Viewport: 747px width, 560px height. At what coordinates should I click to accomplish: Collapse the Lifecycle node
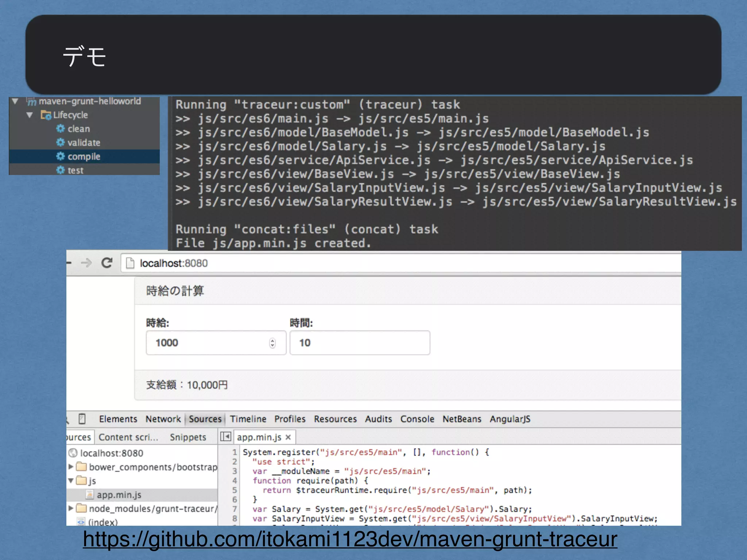click(30, 115)
